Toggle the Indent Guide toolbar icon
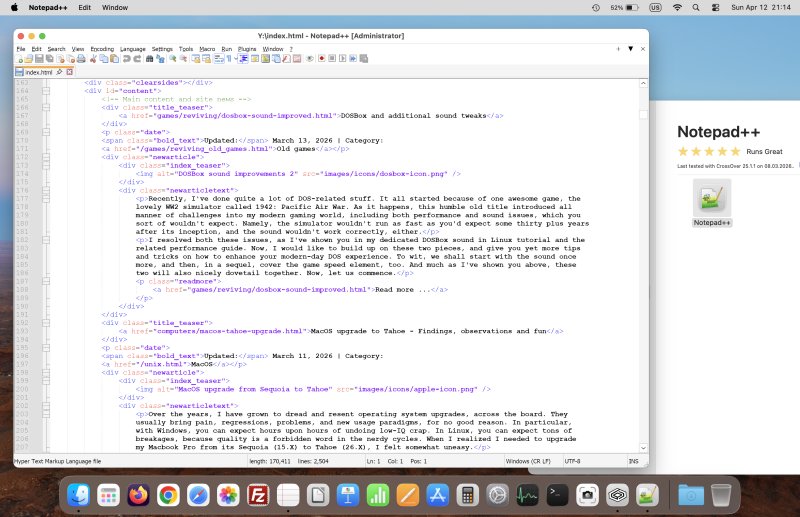The image size is (800, 517). pyautogui.click(x=242, y=59)
